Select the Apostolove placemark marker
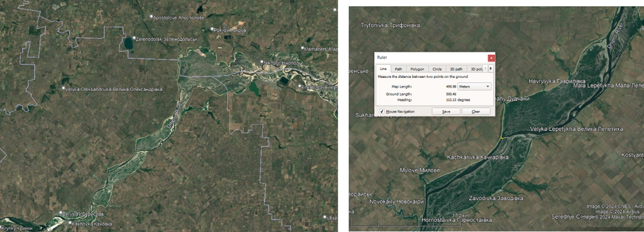 pyautogui.click(x=151, y=17)
